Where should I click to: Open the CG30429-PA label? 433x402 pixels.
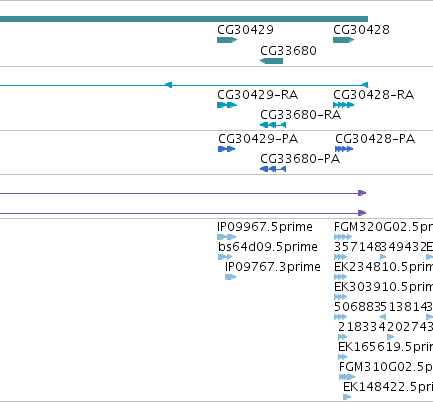pyautogui.click(x=258, y=139)
